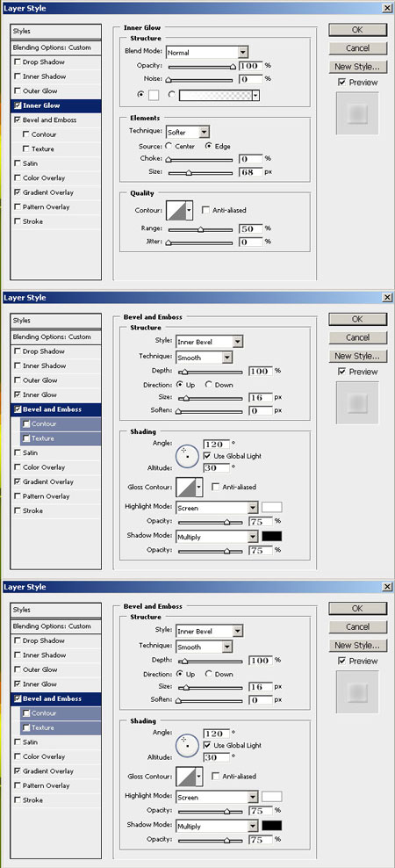Viewport: 395px width, 868px height.
Task: Click Altitude field showing 30 in bottom dialog
Action: point(217,757)
